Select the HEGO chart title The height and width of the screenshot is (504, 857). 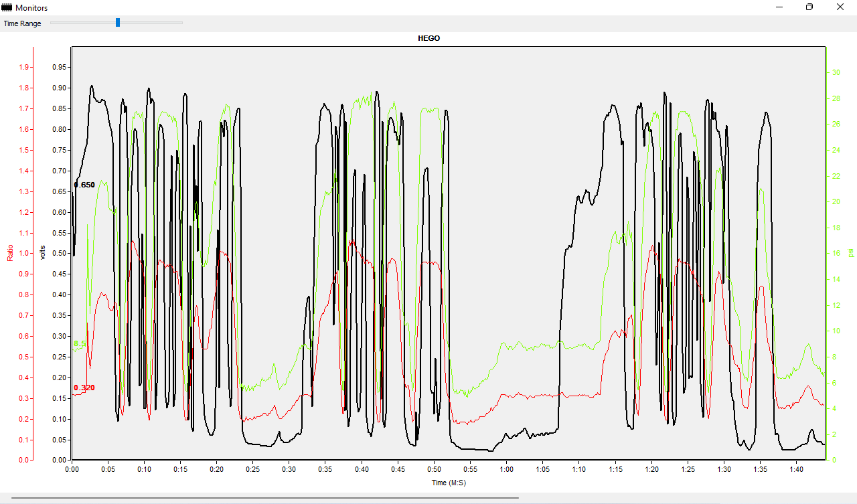point(428,39)
